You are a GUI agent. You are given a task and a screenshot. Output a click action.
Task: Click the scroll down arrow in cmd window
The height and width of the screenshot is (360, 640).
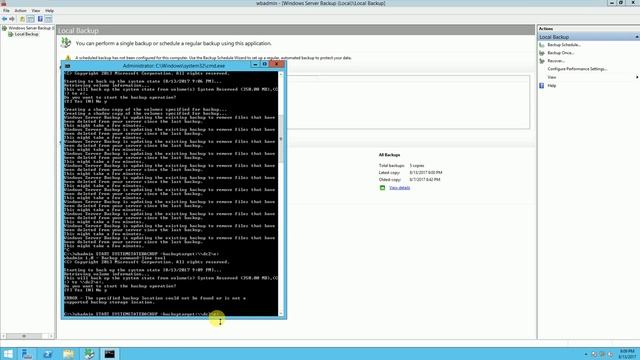281,313
